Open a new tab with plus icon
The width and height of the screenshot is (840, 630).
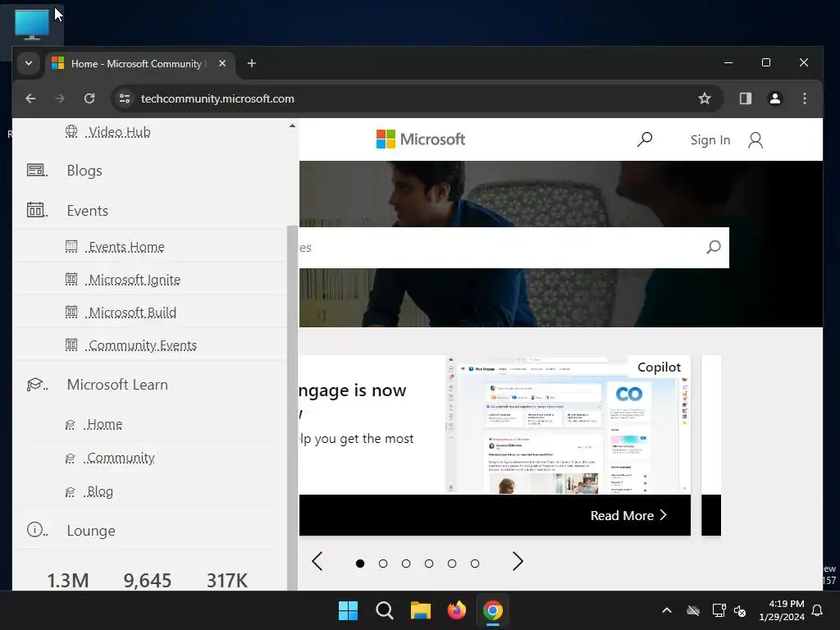[x=251, y=63]
